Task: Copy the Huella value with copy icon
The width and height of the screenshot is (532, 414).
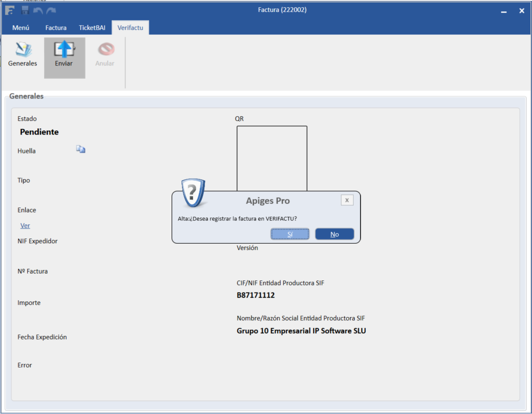Action: 81,149
